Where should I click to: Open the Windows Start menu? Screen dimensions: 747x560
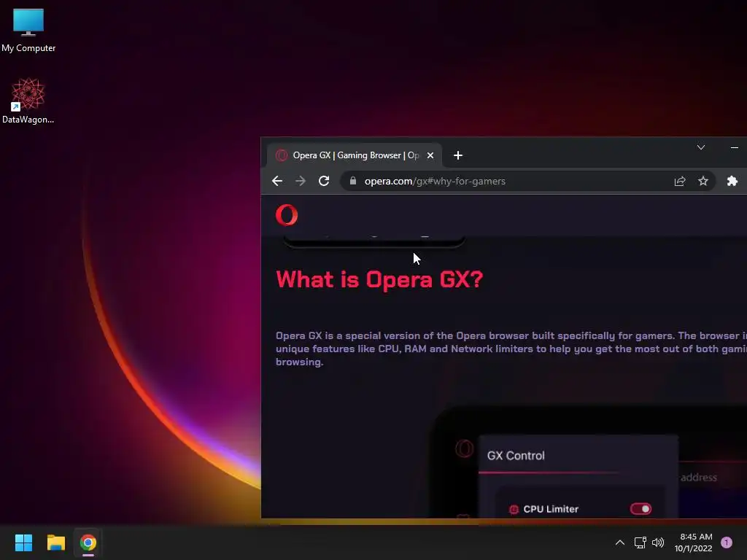23,542
